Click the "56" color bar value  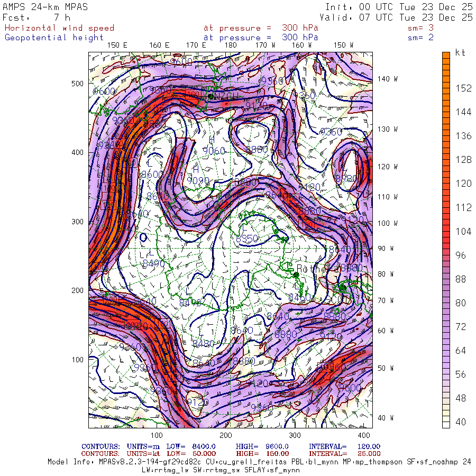(x=461, y=374)
